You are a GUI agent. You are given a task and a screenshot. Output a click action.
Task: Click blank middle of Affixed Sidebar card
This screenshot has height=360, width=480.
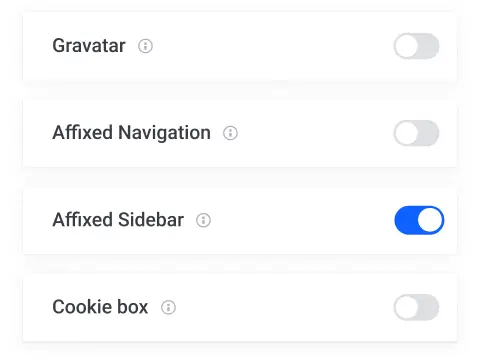[300, 220]
